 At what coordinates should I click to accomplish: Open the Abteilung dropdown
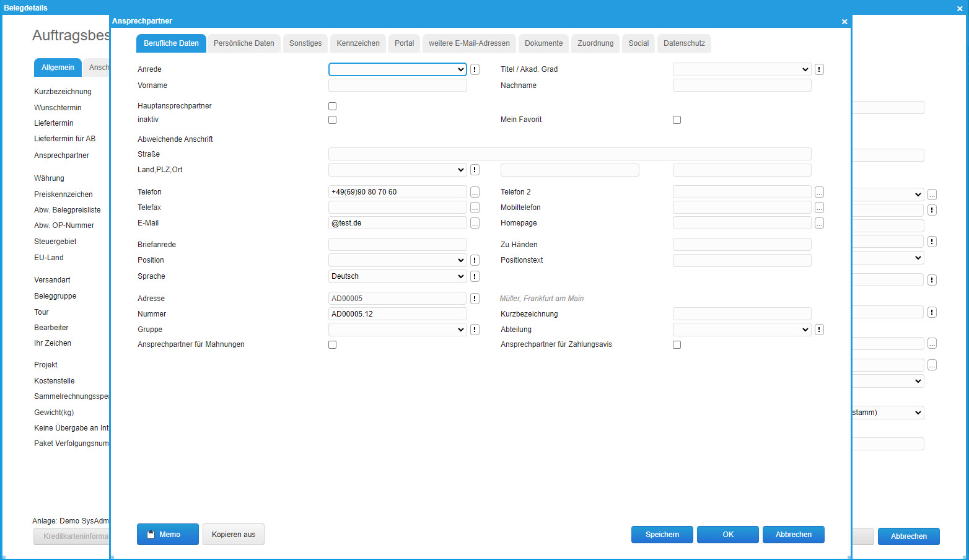click(742, 330)
